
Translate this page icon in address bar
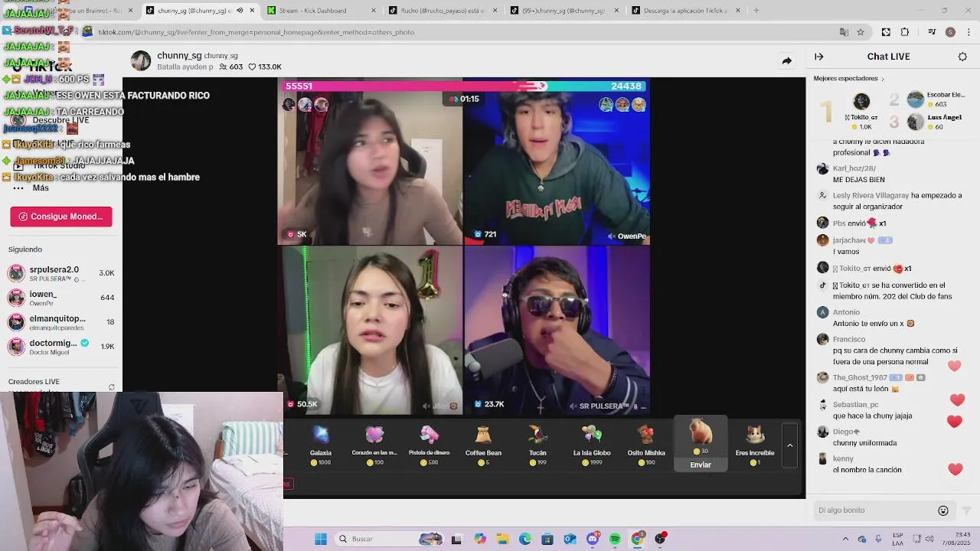click(844, 32)
